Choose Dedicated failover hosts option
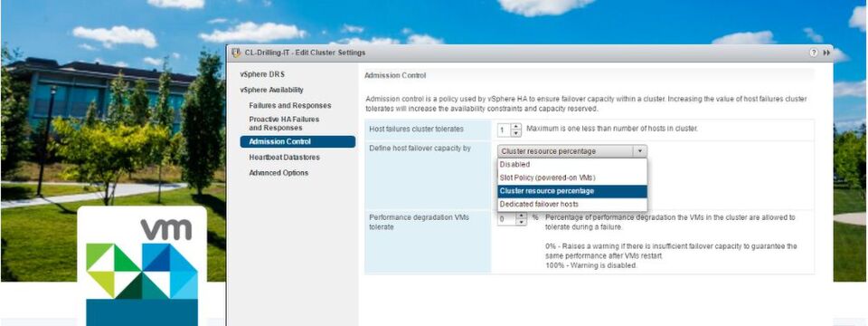Image resolution: width=868 pixels, height=326 pixels. 571,205
